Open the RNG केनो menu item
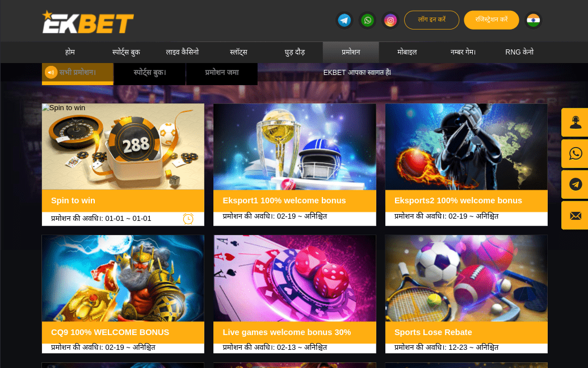588x368 pixels. [519, 52]
